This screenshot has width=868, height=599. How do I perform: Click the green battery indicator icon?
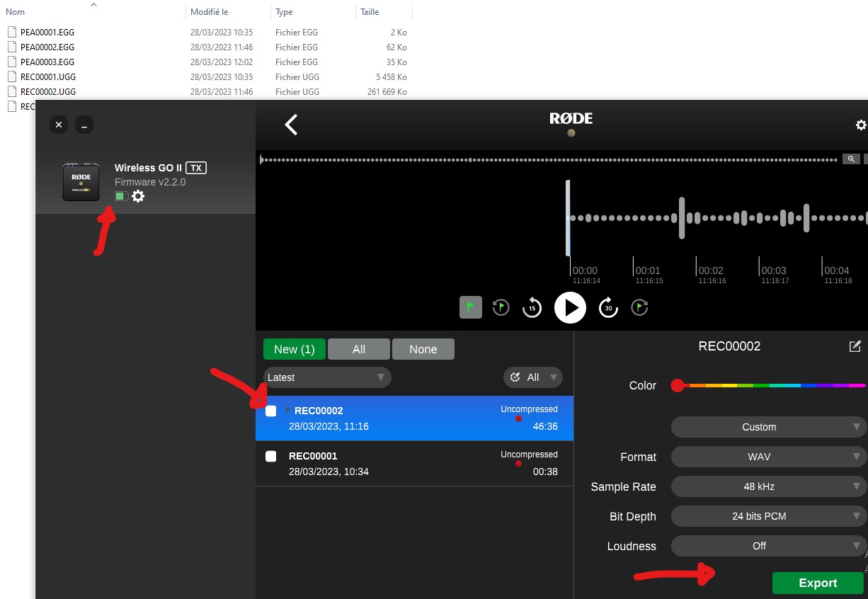[121, 196]
